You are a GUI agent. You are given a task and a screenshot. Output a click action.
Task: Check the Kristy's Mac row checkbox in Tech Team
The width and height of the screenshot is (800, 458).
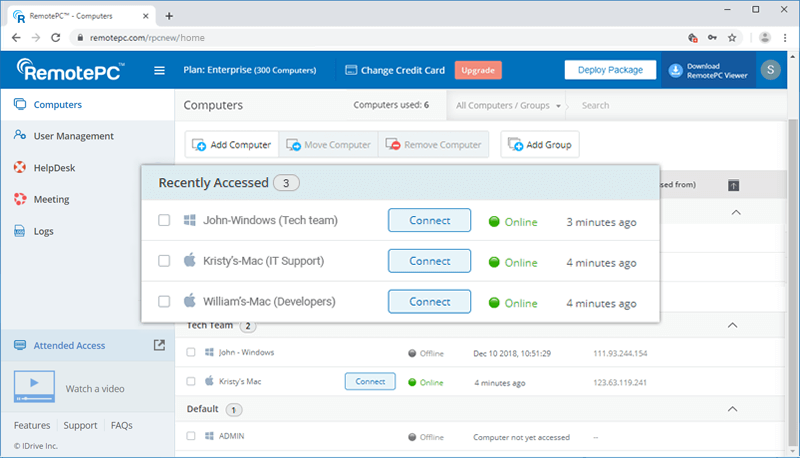pyautogui.click(x=191, y=381)
